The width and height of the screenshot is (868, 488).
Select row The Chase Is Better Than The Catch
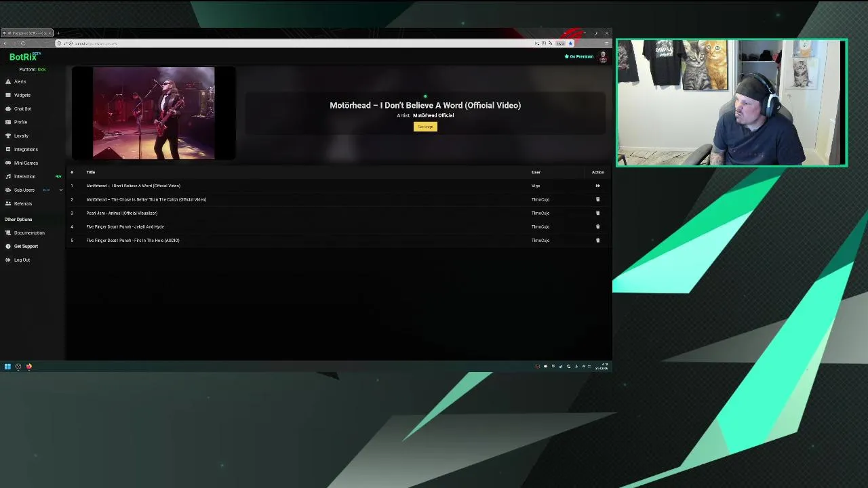337,199
